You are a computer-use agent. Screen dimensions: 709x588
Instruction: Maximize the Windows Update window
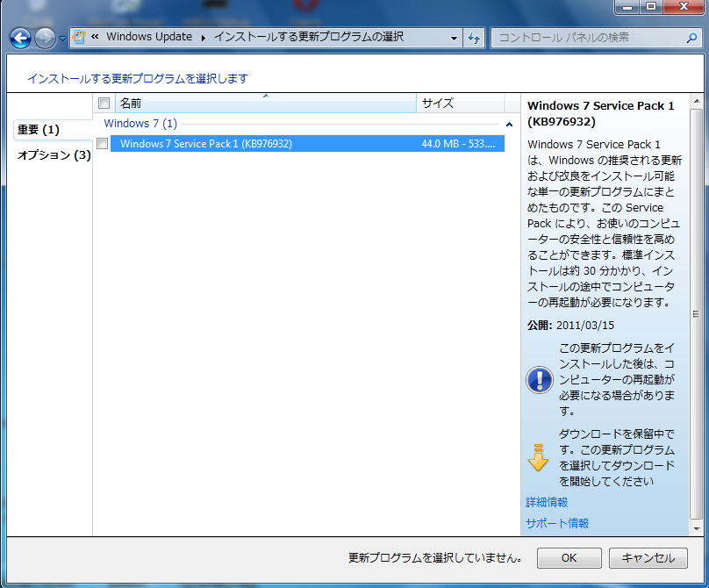pos(651,7)
